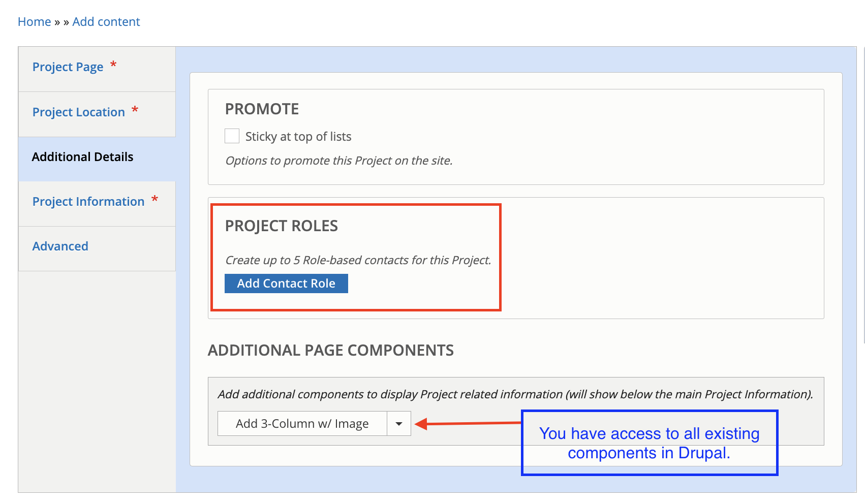Open the Advanced vertical tab
Viewport: 865px width, 504px height.
(x=60, y=246)
